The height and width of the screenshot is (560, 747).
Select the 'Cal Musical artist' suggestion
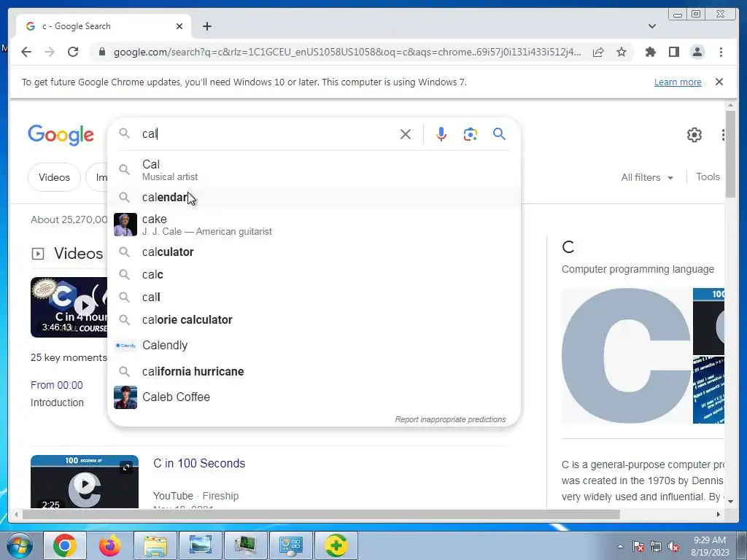[314, 170]
